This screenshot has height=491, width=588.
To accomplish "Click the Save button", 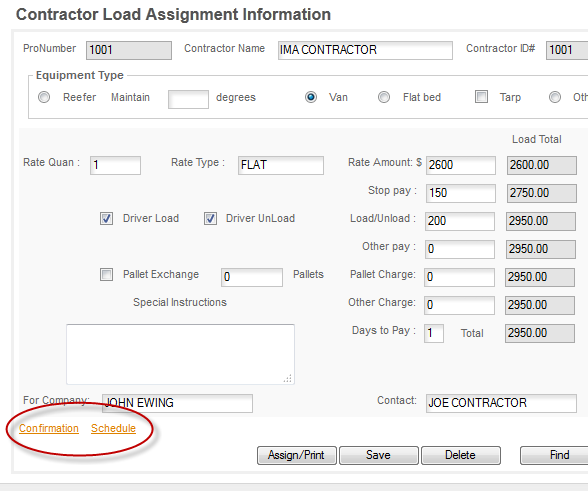I will 379,455.
